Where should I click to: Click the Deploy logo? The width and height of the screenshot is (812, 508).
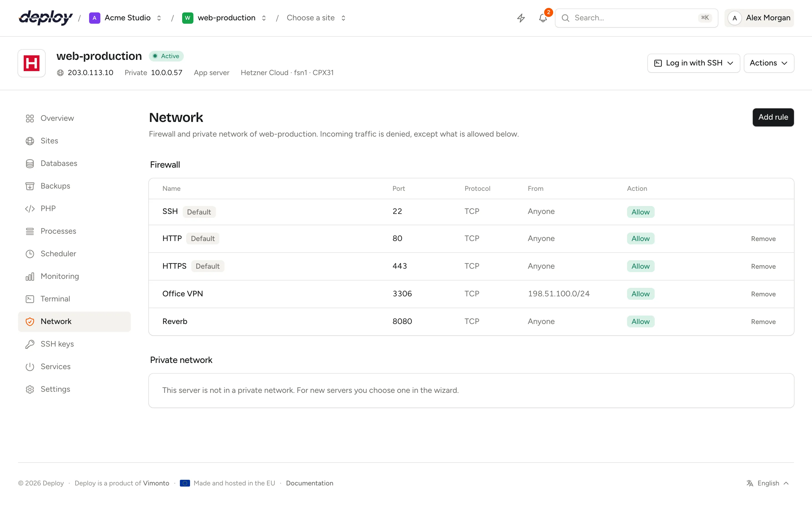(46, 18)
